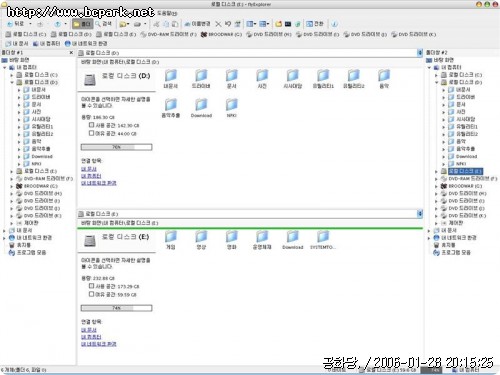500x375 pixels.
Task: Click 내 네트워크 환경 shortcut below the drive bar
Action: [x=86, y=44]
